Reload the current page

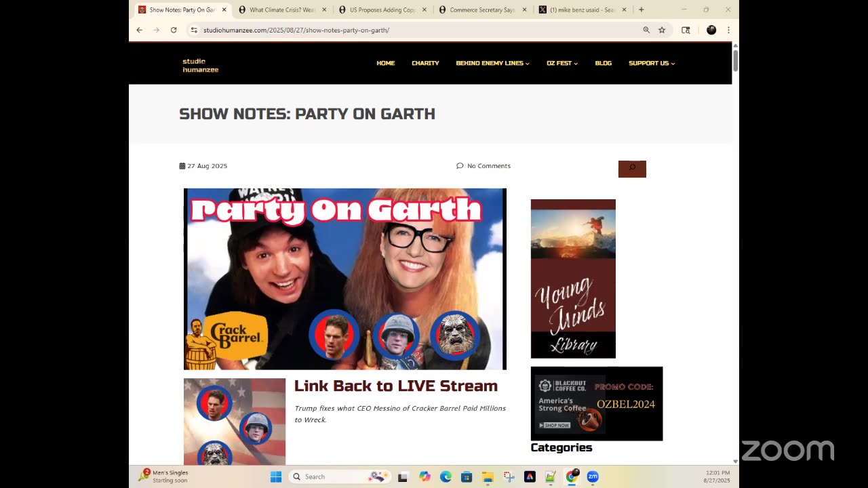(174, 30)
